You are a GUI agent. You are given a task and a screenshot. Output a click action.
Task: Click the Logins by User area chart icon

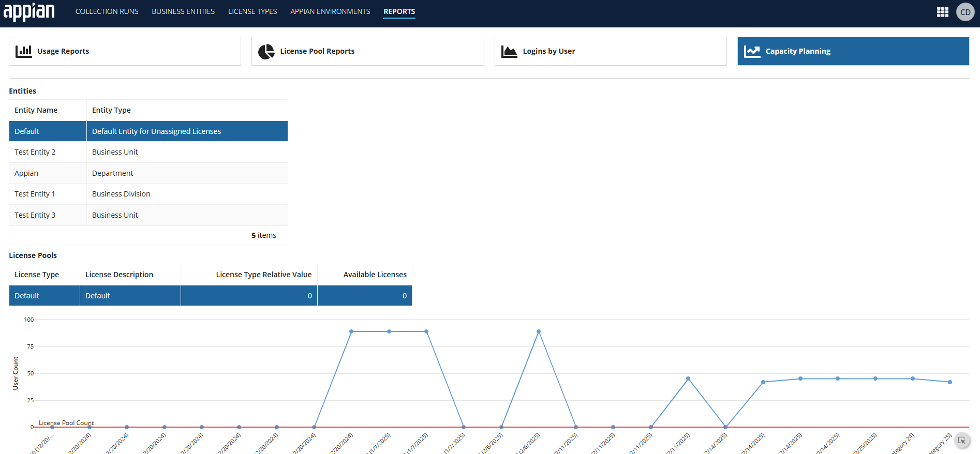tap(509, 51)
